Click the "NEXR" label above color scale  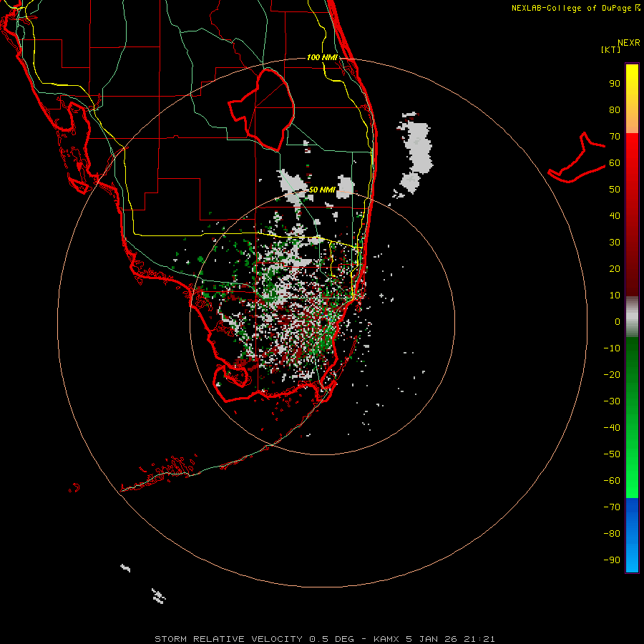(629, 43)
